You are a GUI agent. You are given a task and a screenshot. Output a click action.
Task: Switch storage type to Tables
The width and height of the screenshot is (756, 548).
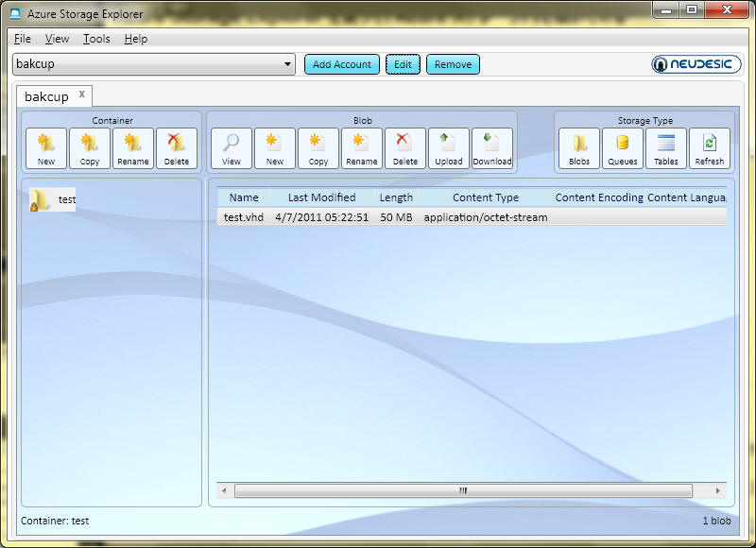[666, 148]
